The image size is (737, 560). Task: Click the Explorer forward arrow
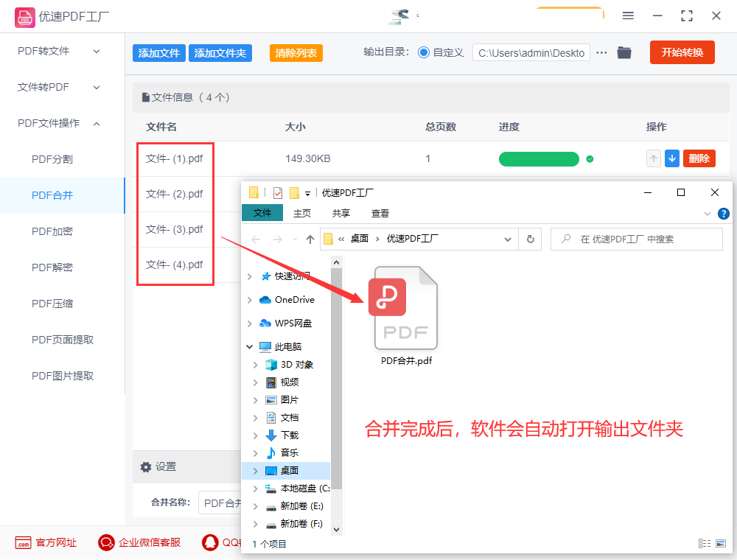coord(278,239)
